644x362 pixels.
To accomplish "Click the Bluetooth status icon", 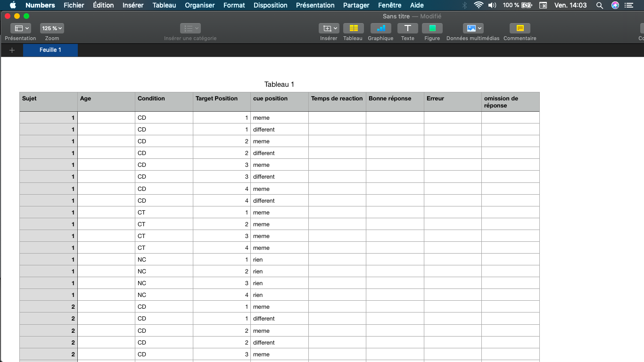I will tap(464, 5).
